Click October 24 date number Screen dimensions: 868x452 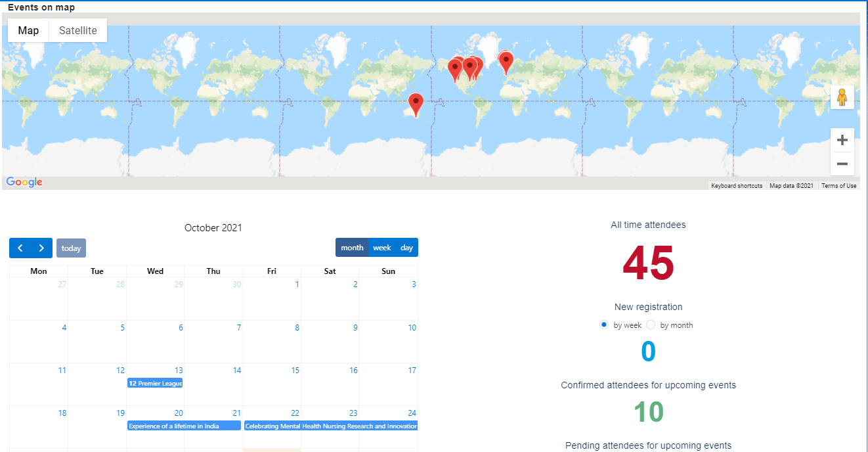[412, 413]
